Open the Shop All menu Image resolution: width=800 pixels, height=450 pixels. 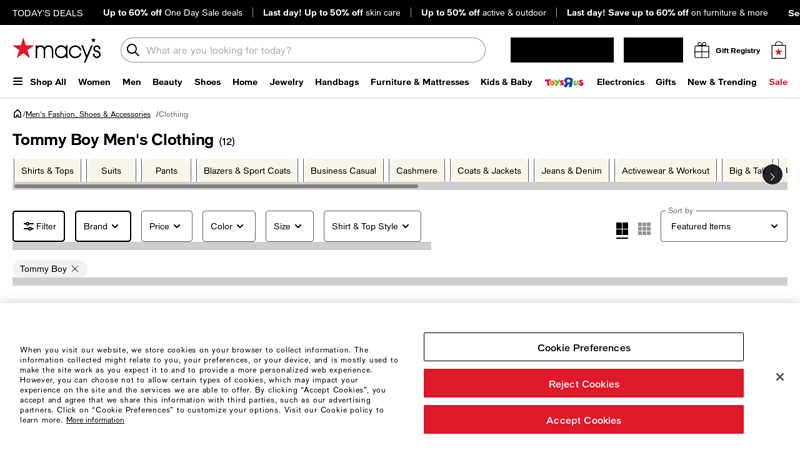point(39,82)
